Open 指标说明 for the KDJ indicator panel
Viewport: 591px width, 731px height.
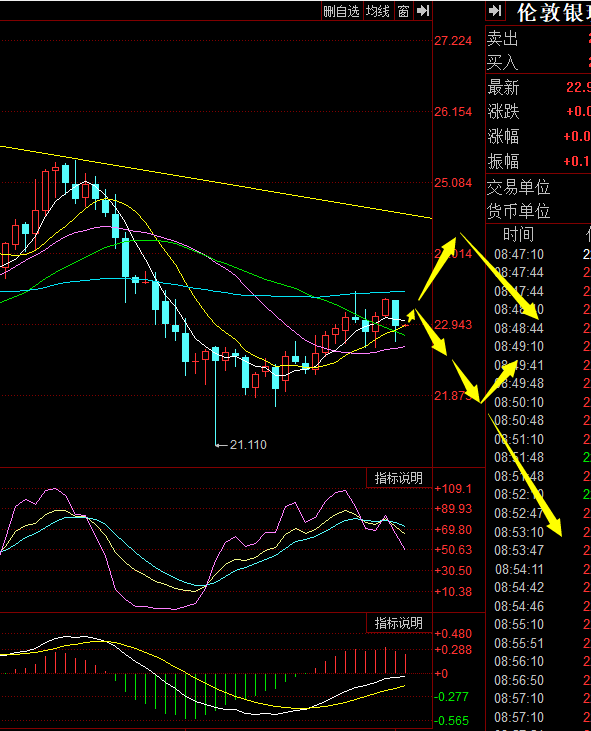[399, 478]
